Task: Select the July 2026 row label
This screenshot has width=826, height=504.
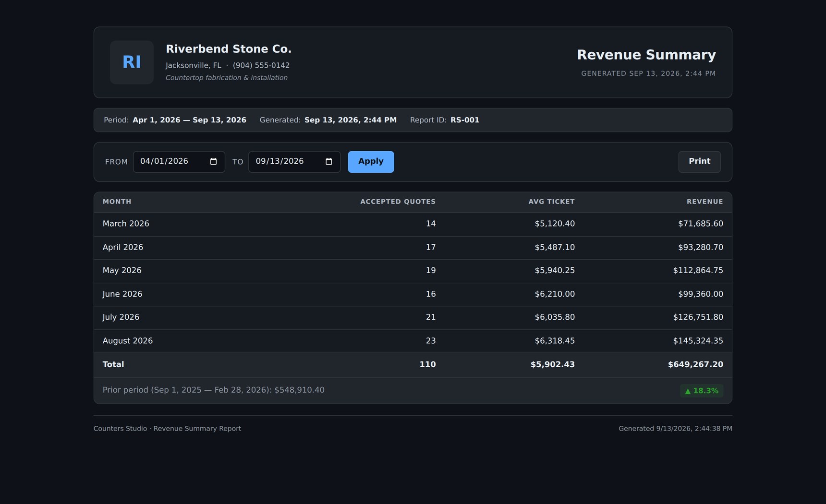Action: 121,317
